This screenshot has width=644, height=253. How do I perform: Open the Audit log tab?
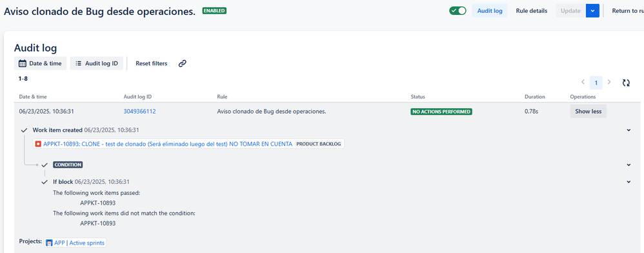click(x=490, y=11)
